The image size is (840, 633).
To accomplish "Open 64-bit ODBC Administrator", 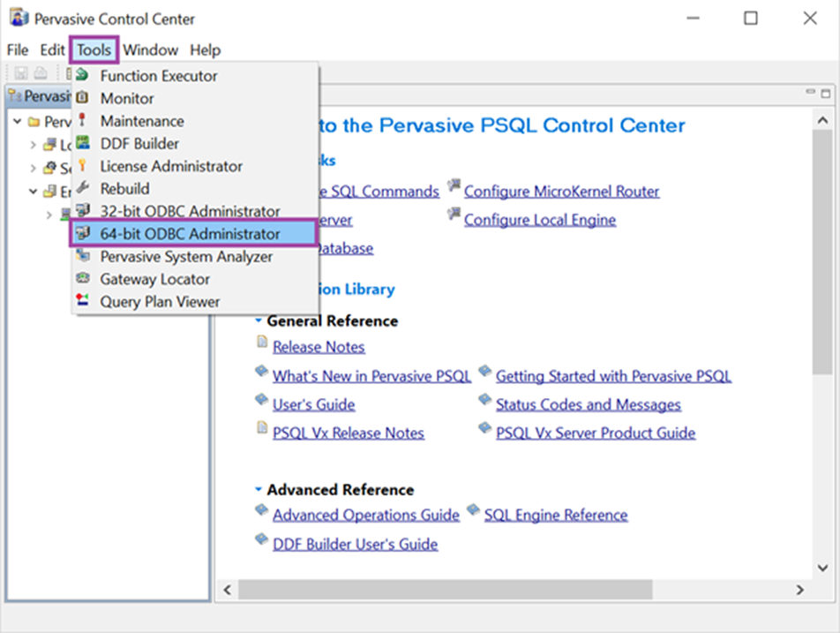I will click(195, 233).
